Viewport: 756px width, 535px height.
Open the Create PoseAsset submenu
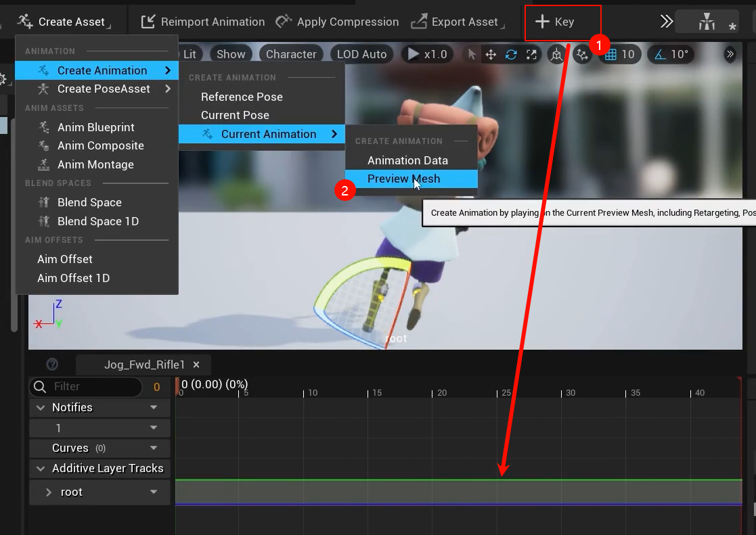tap(97, 89)
